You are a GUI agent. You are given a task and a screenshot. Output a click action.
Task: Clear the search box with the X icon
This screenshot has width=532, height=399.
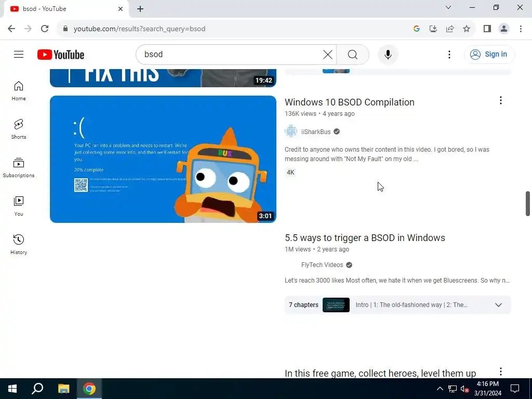click(x=328, y=54)
